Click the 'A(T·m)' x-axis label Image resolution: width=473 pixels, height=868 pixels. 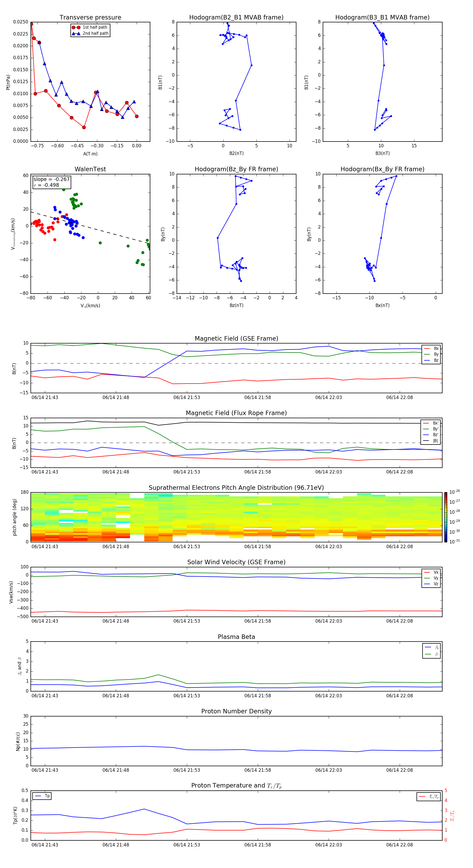(x=90, y=154)
